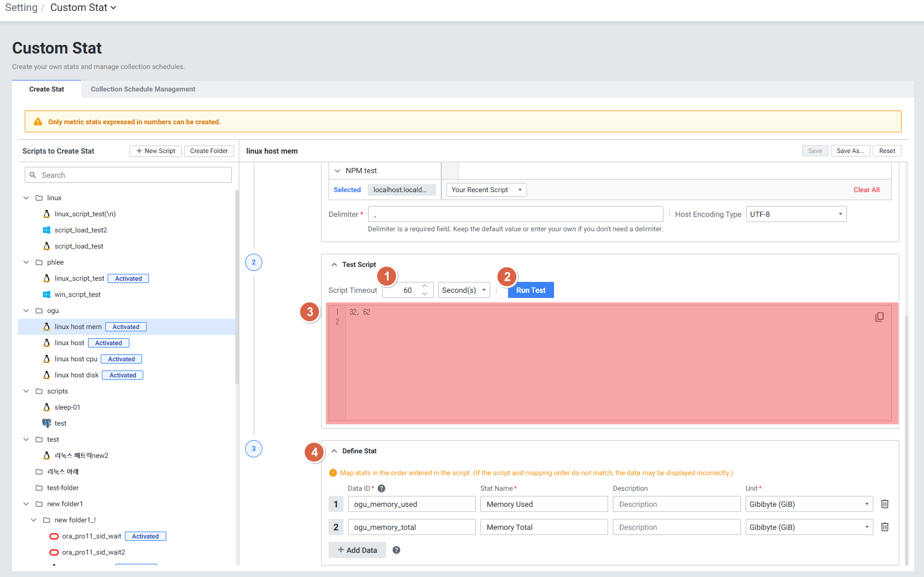Click help icon next to Data ID
Screen dimensions: 924x577
click(x=381, y=488)
